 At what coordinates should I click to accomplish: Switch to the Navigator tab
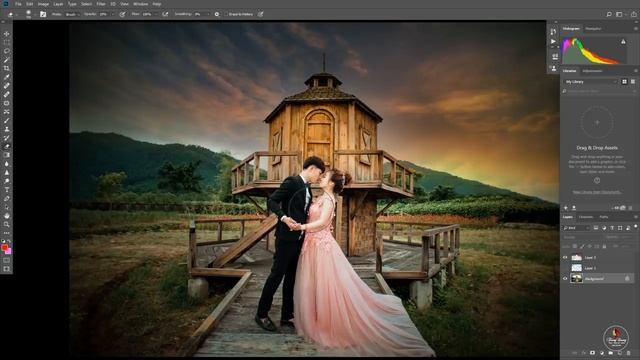(x=593, y=29)
